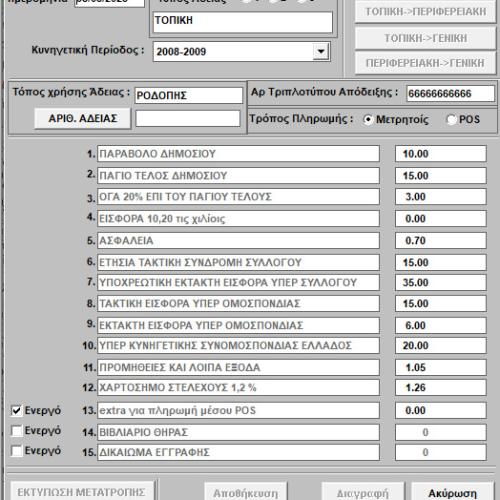Image resolution: width=500 pixels, height=500 pixels.
Task: Click the 10.00 amount for ΠΑΡΑΒΟΛΟ ΔΗΜΟΣΙΟΥ
Action: point(441,154)
